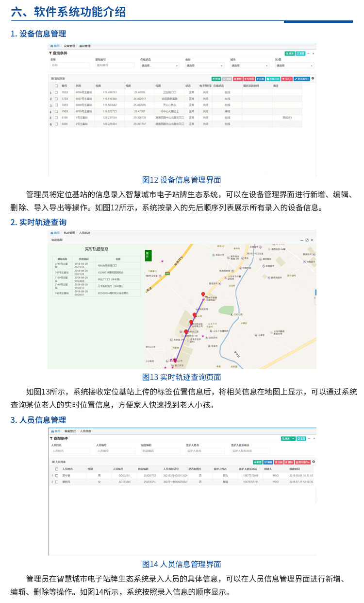Check the box for 6006号主基站 row
The width and height of the screenshot is (364, 603).
tap(56, 92)
